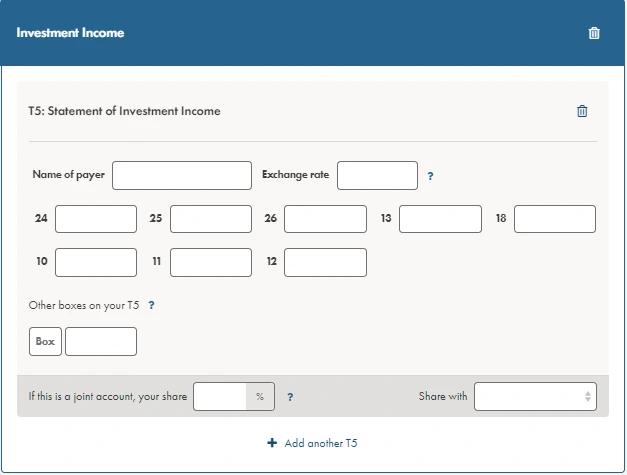Focus the box 18 input field

click(555, 219)
